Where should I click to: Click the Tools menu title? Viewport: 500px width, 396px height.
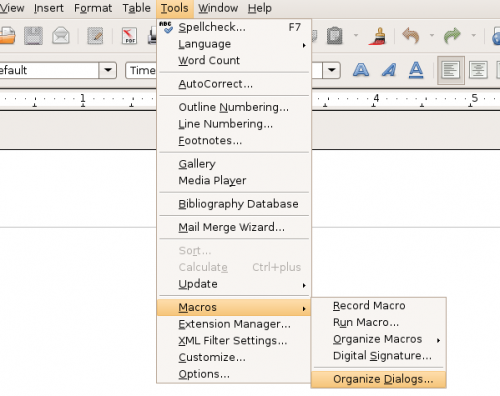(175, 8)
